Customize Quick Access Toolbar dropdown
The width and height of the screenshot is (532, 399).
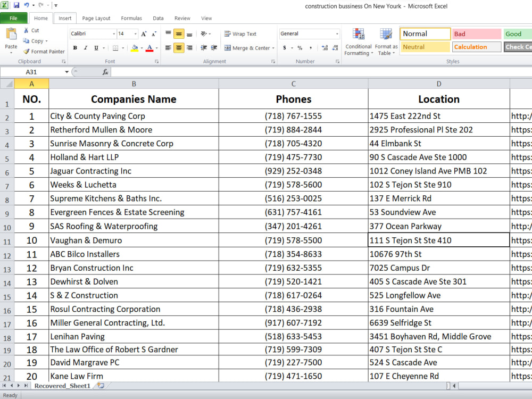tap(56, 5)
